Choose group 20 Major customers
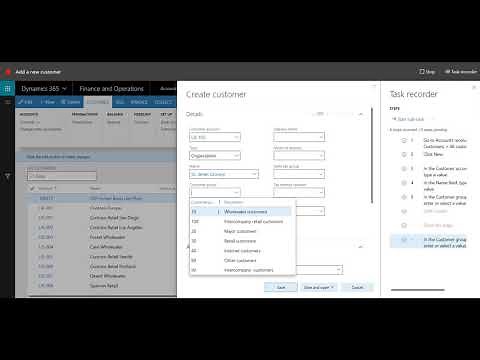Image resolution: width=480 pixels, height=360 pixels. tap(241, 231)
